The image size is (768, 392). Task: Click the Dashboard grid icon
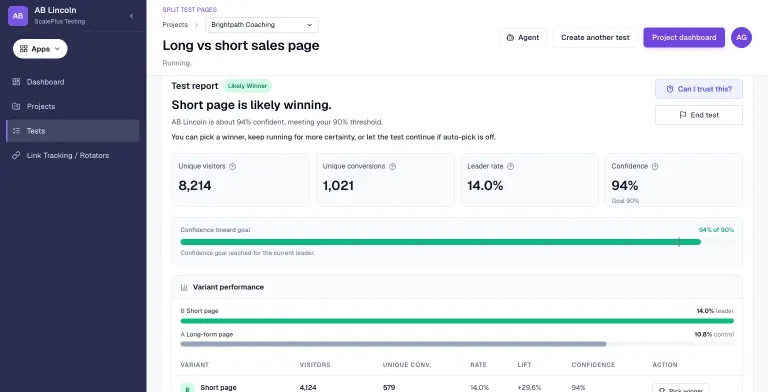point(16,82)
